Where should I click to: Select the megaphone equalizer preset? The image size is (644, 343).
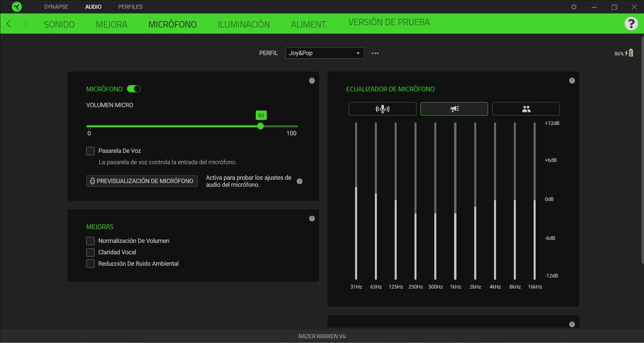(x=454, y=109)
